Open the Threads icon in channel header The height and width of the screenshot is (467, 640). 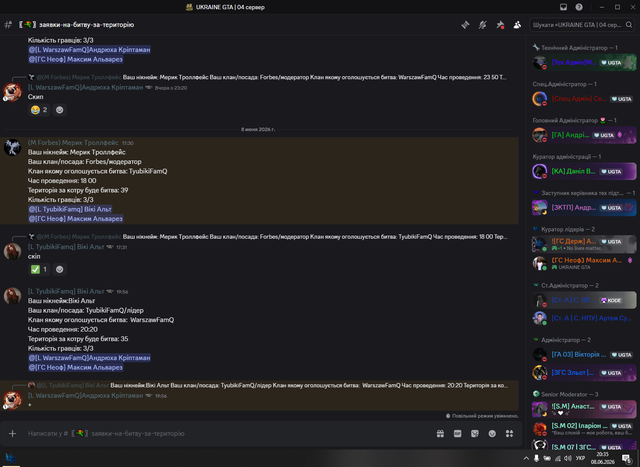point(465,25)
